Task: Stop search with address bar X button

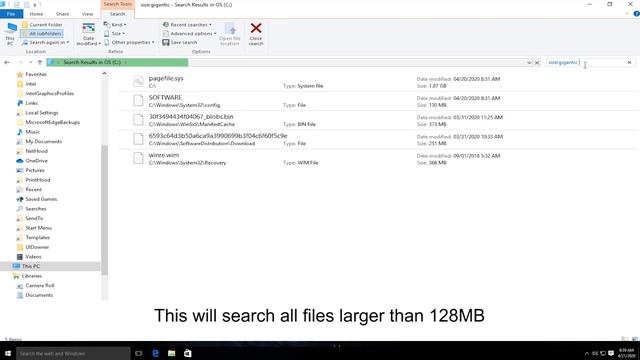Action: point(538,62)
